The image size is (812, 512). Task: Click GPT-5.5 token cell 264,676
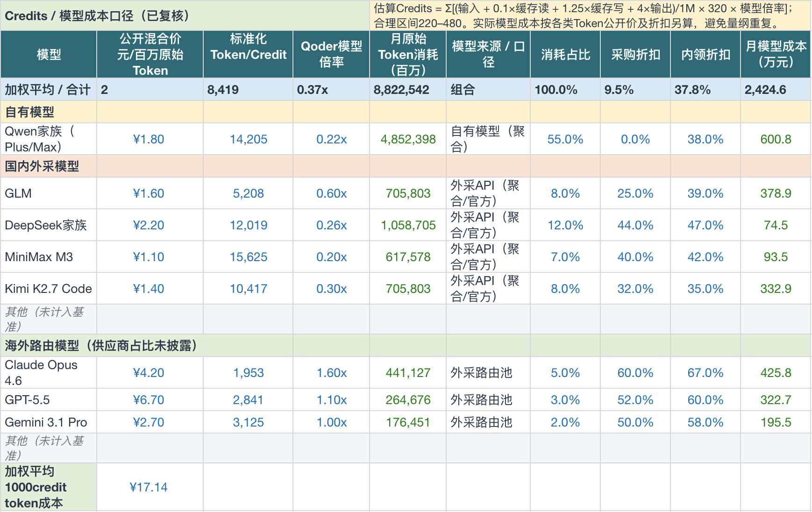tap(408, 400)
